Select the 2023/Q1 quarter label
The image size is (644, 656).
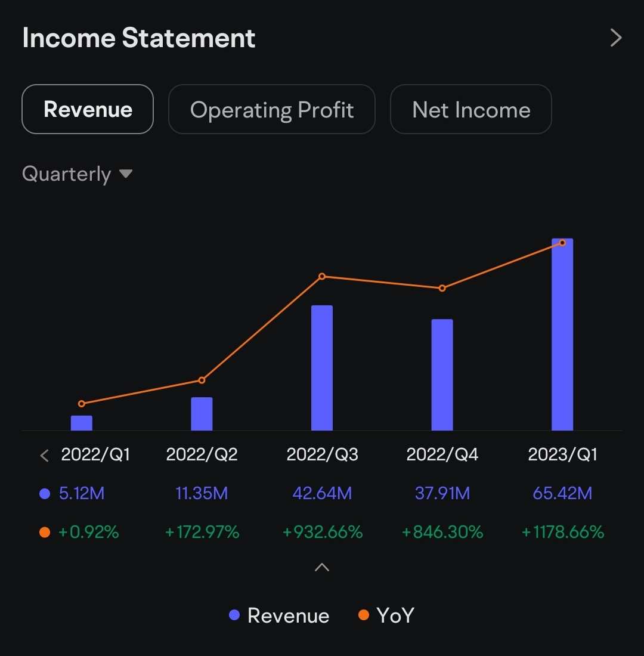point(562,455)
